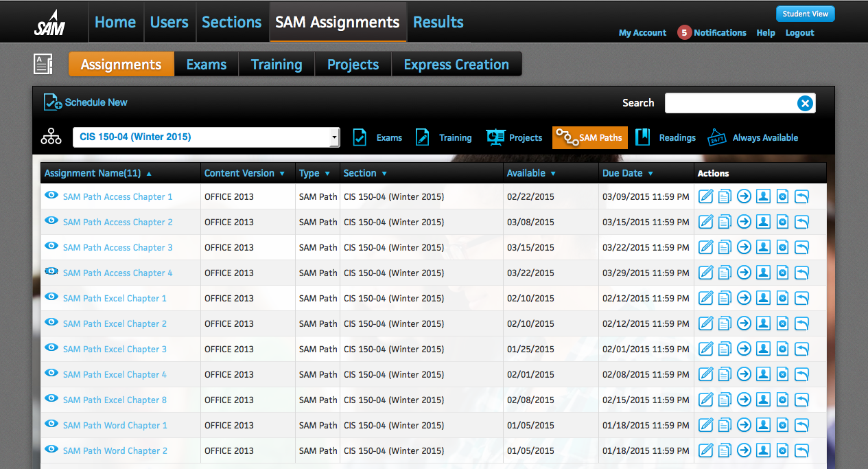Click the curved return arrow for Excel Chapter 3
The width and height of the screenshot is (868, 469).
click(x=801, y=349)
